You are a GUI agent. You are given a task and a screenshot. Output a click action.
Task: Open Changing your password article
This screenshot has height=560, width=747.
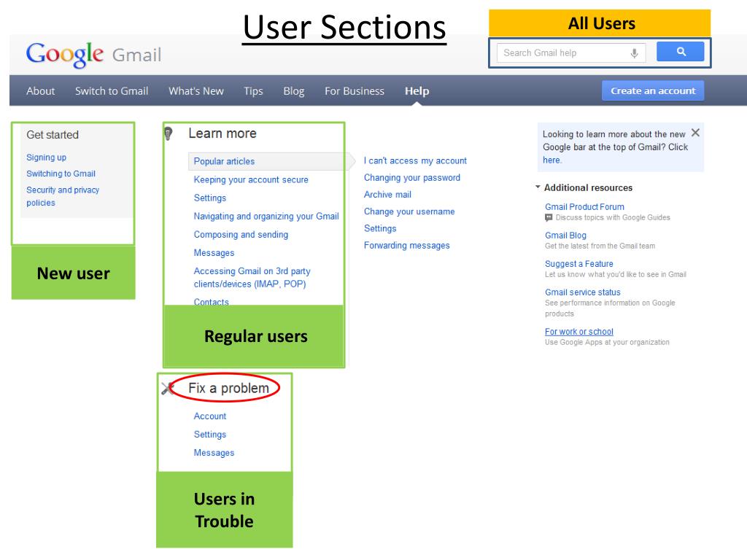click(x=412, y=178)
